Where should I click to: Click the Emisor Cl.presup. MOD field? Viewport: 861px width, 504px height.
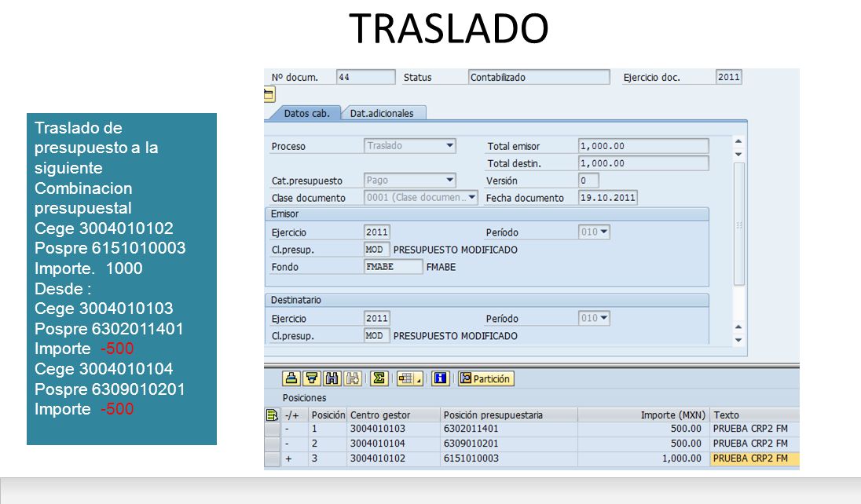click(377, 250)
